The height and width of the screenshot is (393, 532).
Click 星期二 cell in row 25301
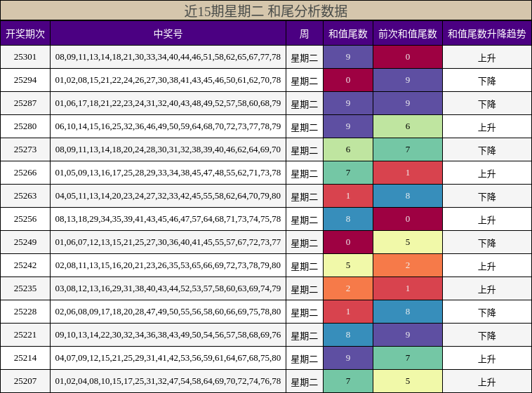tap(305, 58)
